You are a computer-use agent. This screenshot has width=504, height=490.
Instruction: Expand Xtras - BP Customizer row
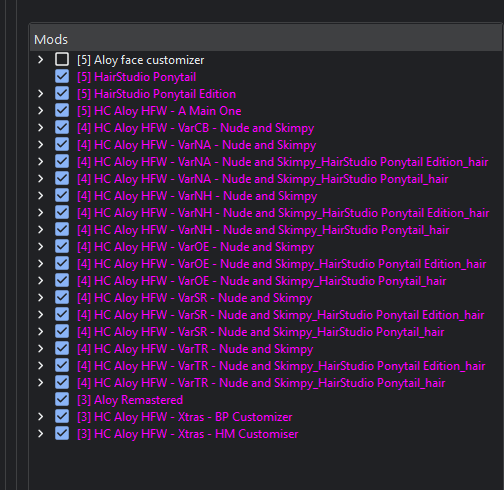[41, 417]
